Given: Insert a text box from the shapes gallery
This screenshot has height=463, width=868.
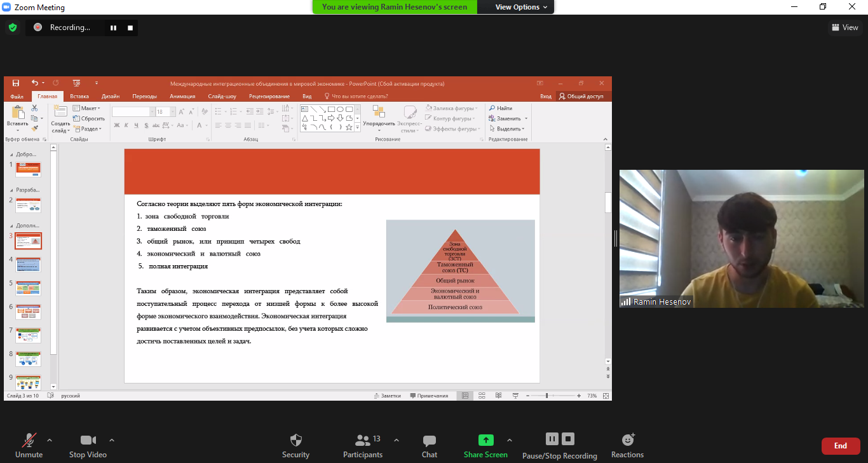Looking at the screenshot, I should click(305, 109).
